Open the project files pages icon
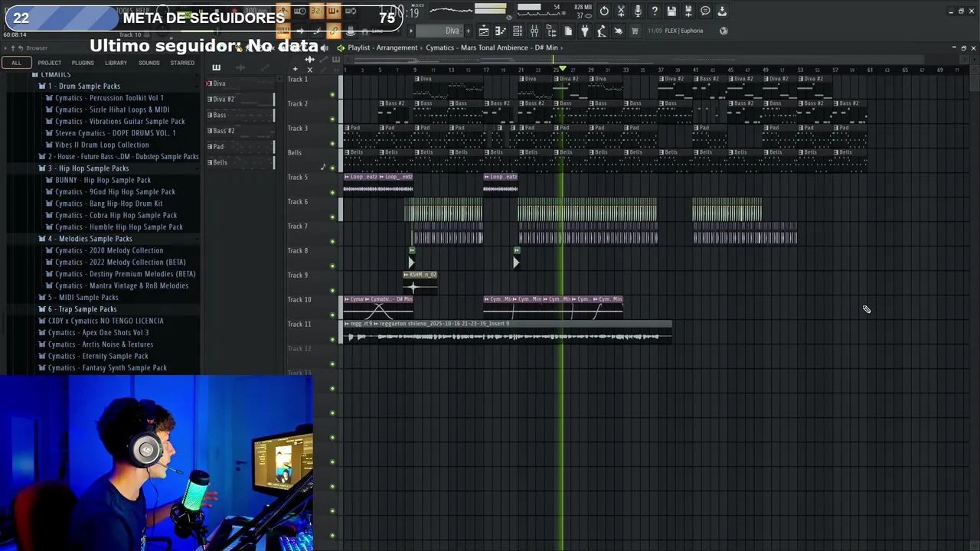The height and width of the screenshot is (551, 980). (568, 31)
